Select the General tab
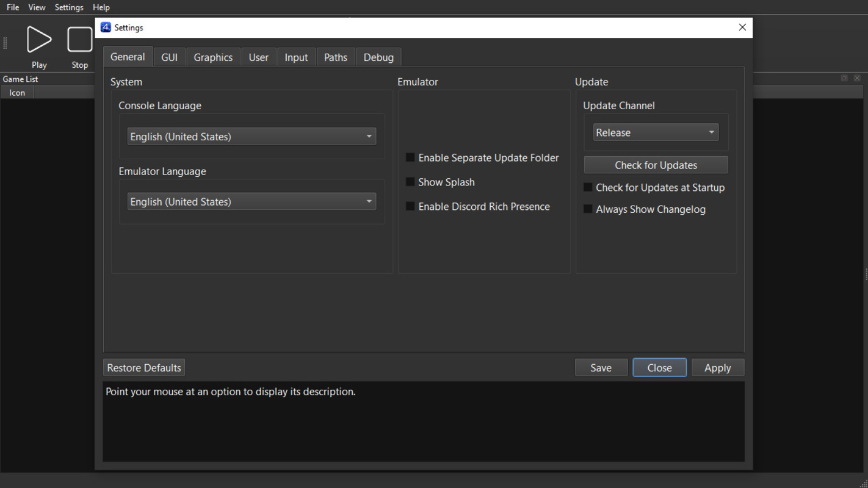Viewport: 868px width, 488px height. pos(128,57)
